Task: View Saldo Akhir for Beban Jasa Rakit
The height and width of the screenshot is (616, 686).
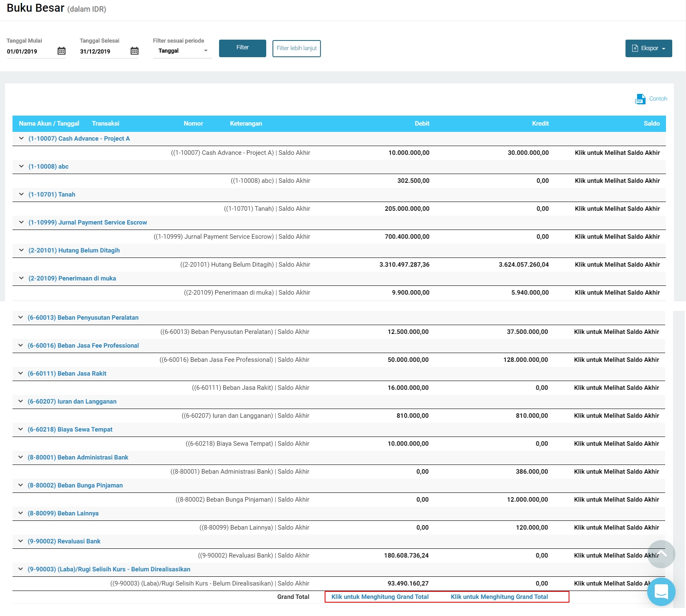Action: click(x=618, y=387)
